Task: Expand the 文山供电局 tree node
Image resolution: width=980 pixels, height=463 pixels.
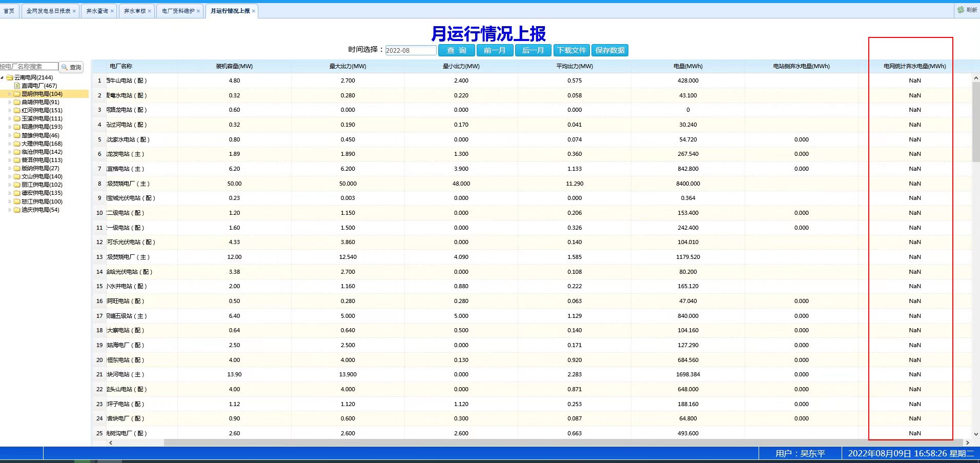Action: pos(10,176)
